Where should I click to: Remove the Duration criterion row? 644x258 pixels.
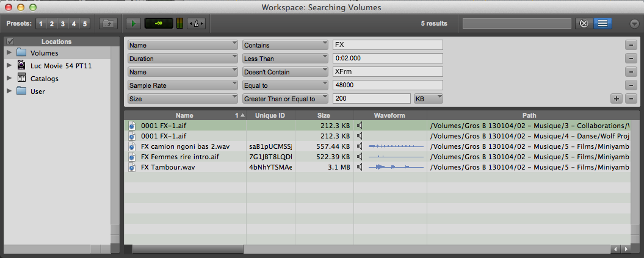click(x=631, y=59)
